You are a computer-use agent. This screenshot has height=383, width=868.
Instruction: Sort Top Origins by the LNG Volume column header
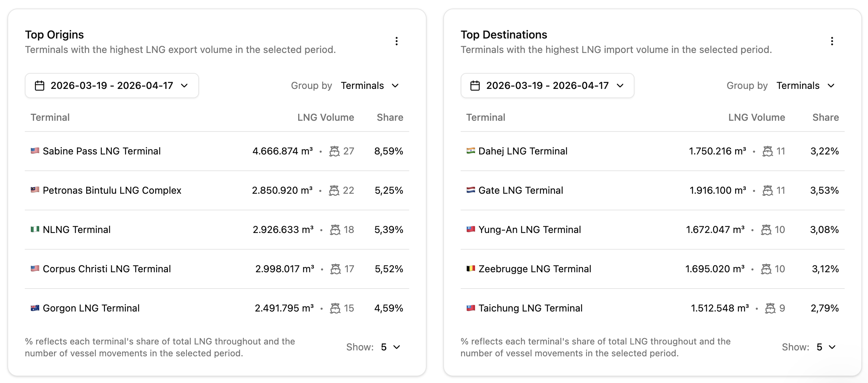point(326,117)
